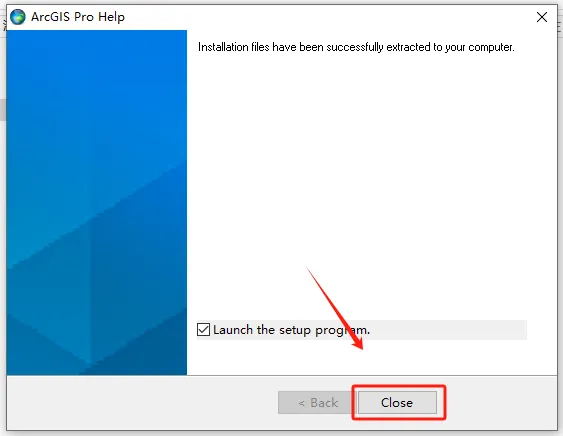Click the gray strip right of checkbox label
563x436 pixels.
pyautogui.click(x=448, y=330)
